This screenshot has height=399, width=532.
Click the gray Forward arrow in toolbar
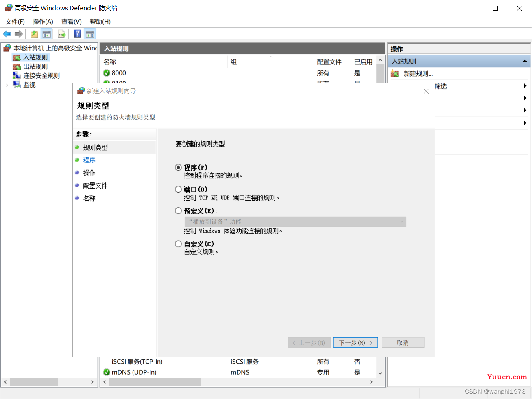(x=18, y=34)
